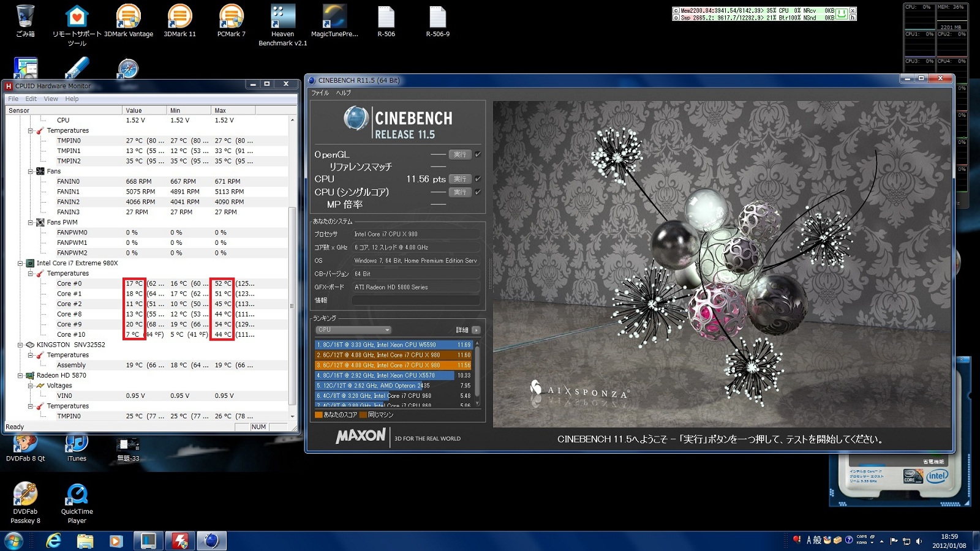The height and width of the screenshot is (551, 980).
Task: Click the IME help question mark icon
Action: click(849, 540)
